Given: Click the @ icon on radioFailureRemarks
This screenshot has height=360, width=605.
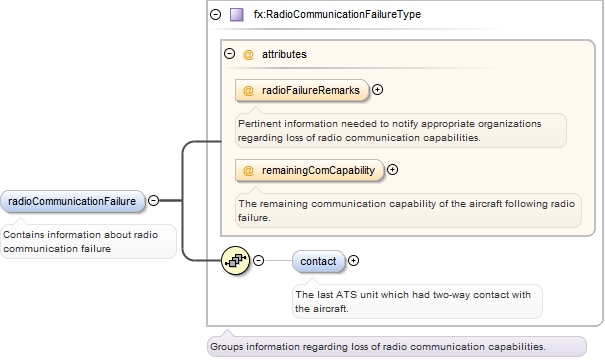Looking at the screenshot, I should pyautogui.click(x=248, y=90).
